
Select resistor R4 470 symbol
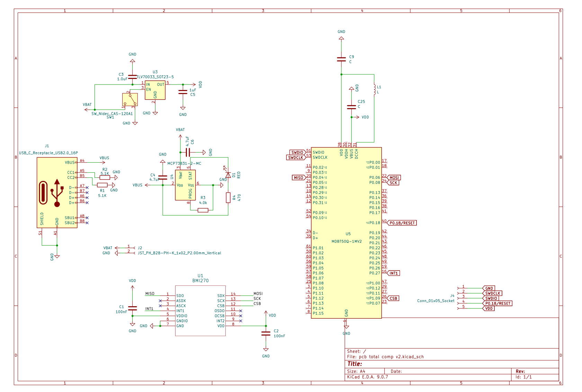pos(228,198)
